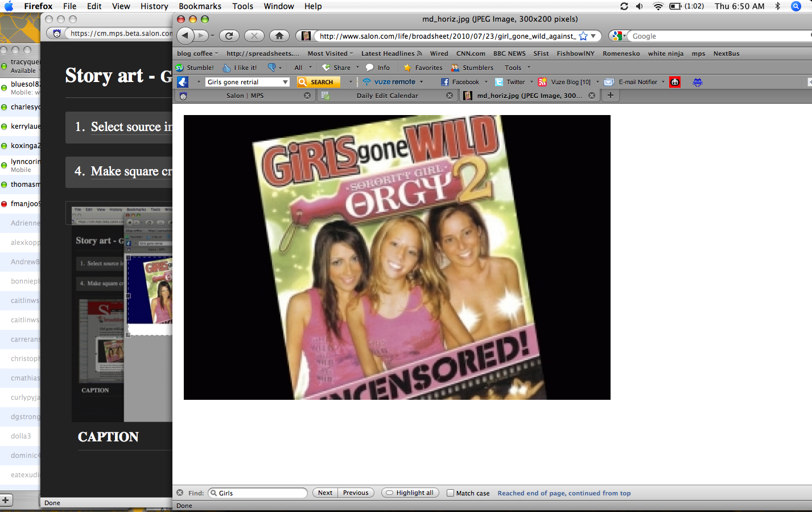Image resolution: width=812 pixels, height=512 pixels.
Task: Click the Find text field containing Girls
Action: tap(258, 493)
